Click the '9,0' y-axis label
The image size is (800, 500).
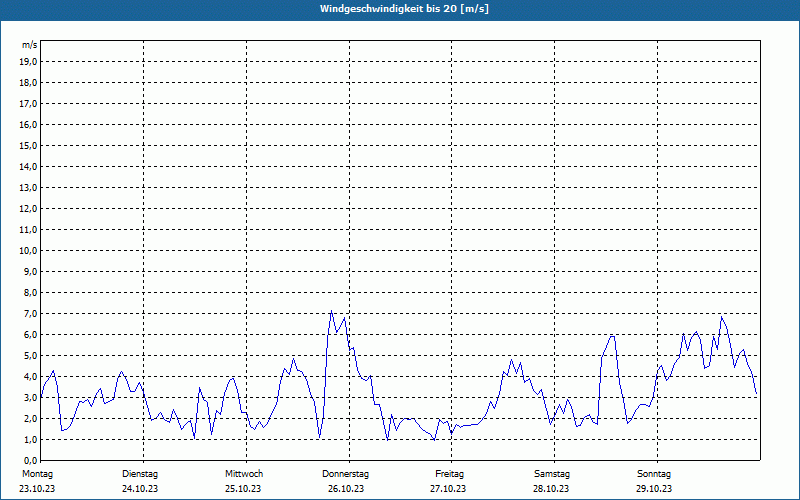point(29,271)
